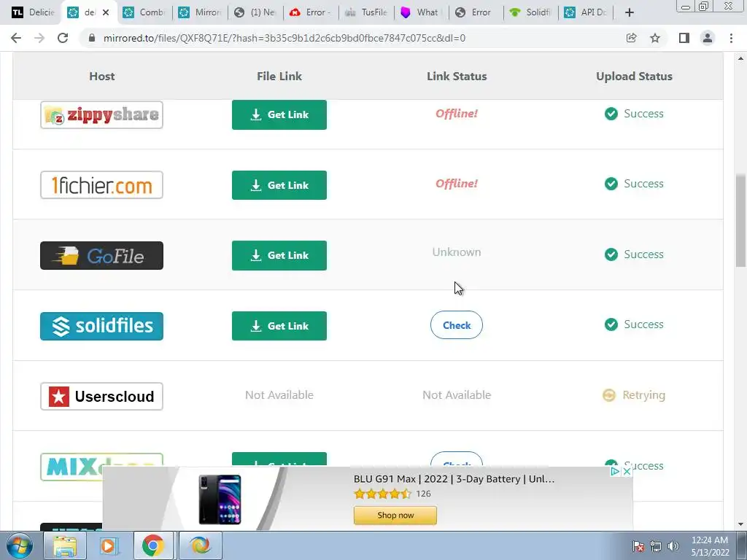Click the Chrome taskbar icon
This screenshot has height=560, width=747.
tap(152, 545)
